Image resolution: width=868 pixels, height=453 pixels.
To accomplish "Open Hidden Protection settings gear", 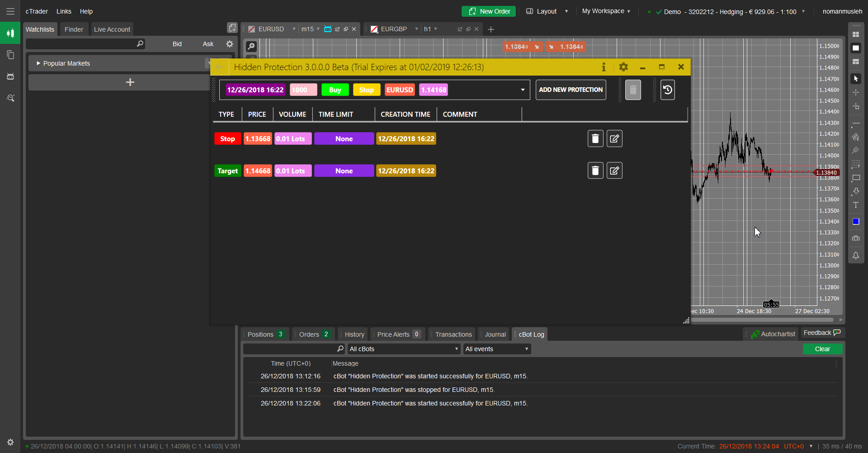I will (x=623, y=67).
